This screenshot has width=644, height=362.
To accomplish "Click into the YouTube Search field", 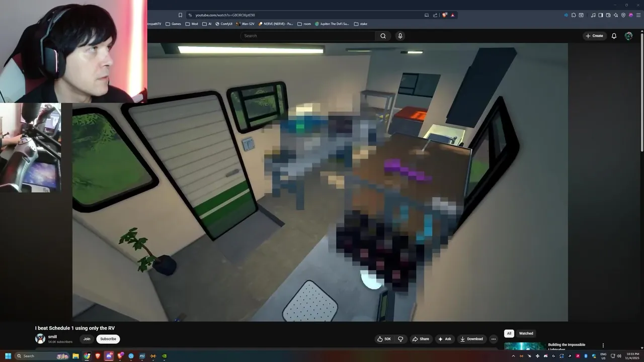I will point(308,36).
